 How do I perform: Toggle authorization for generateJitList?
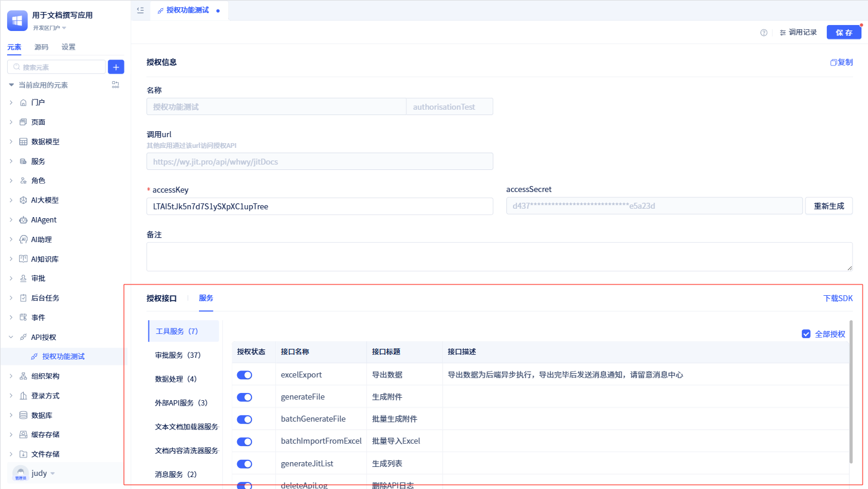click(x=244, y=464)
